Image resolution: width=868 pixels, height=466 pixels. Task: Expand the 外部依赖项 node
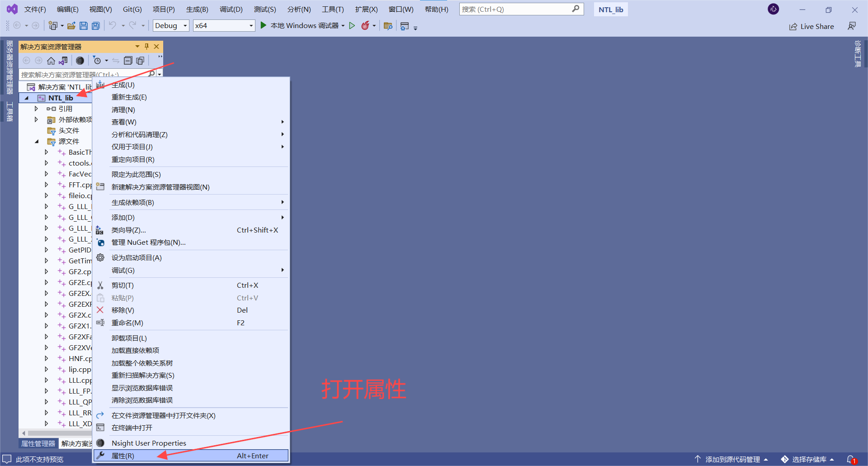36,119
